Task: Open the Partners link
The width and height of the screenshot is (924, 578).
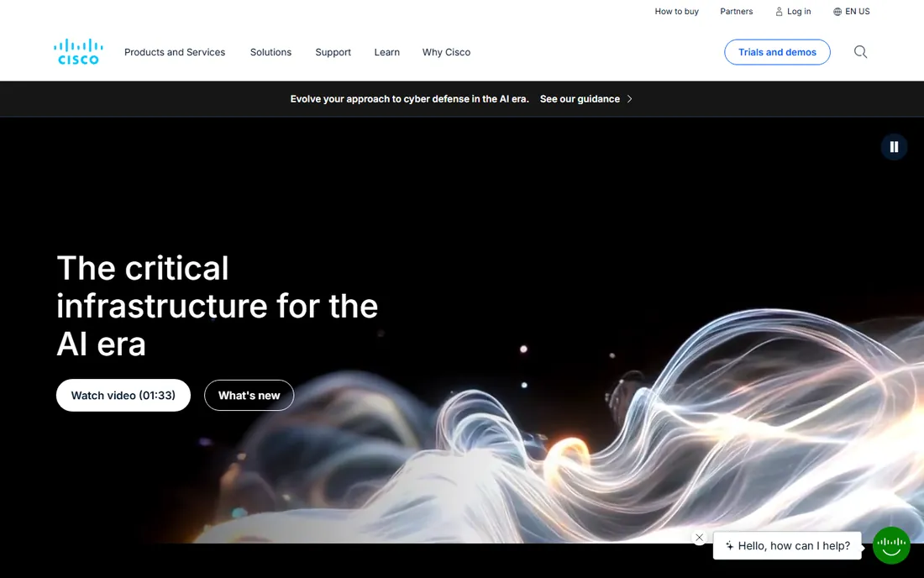Action: pos(736,11)
